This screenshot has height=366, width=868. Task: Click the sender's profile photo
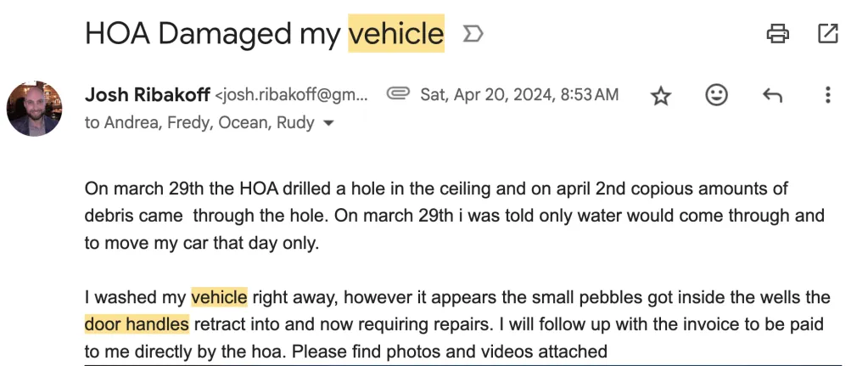(34, 109)
